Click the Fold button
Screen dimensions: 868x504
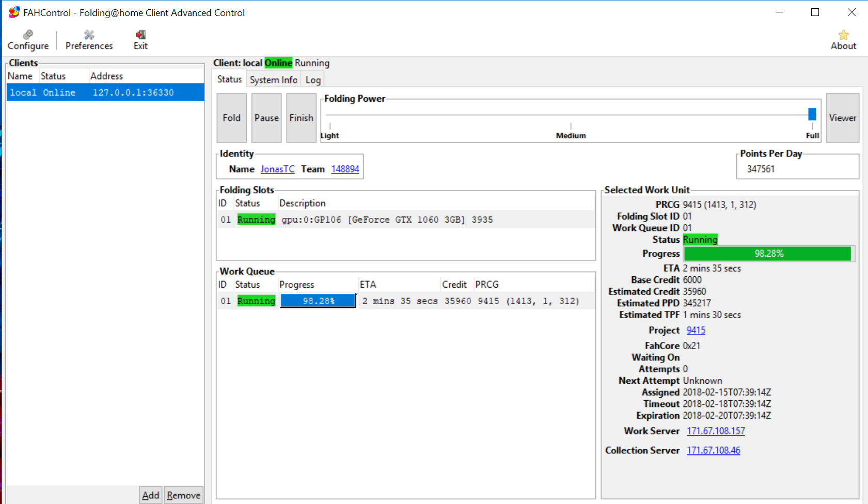pyautogui.click(x=231, y=118)
